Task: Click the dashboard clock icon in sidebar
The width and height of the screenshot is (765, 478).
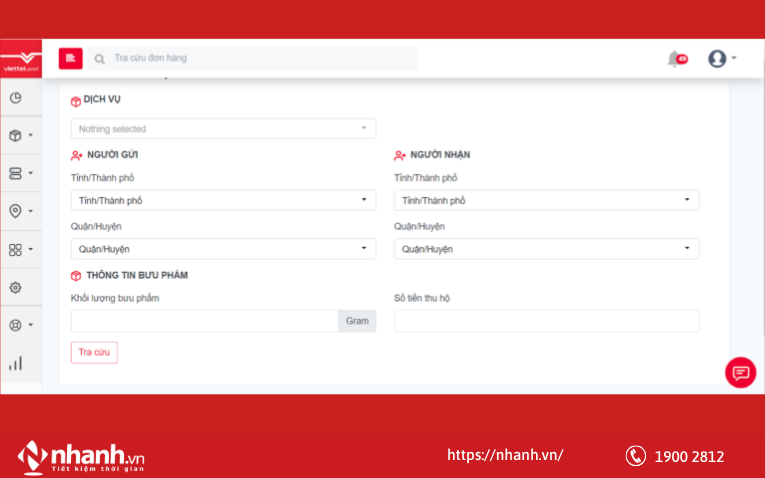Action: (16, 98)
